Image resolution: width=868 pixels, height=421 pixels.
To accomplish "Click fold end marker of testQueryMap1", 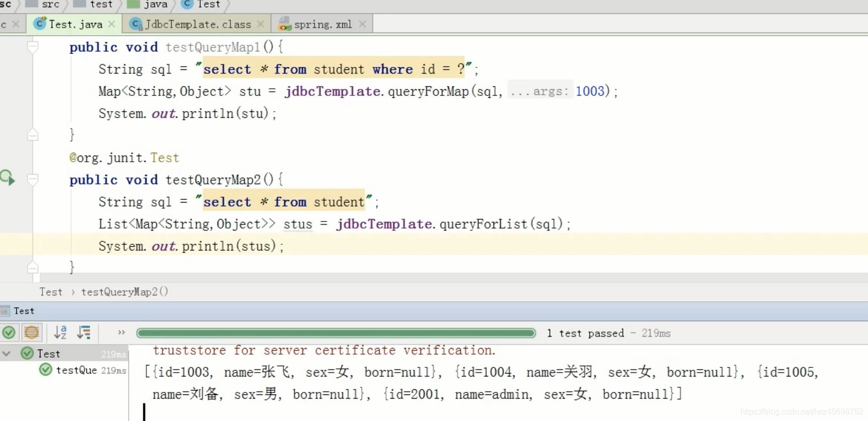I will pos(33,135).
